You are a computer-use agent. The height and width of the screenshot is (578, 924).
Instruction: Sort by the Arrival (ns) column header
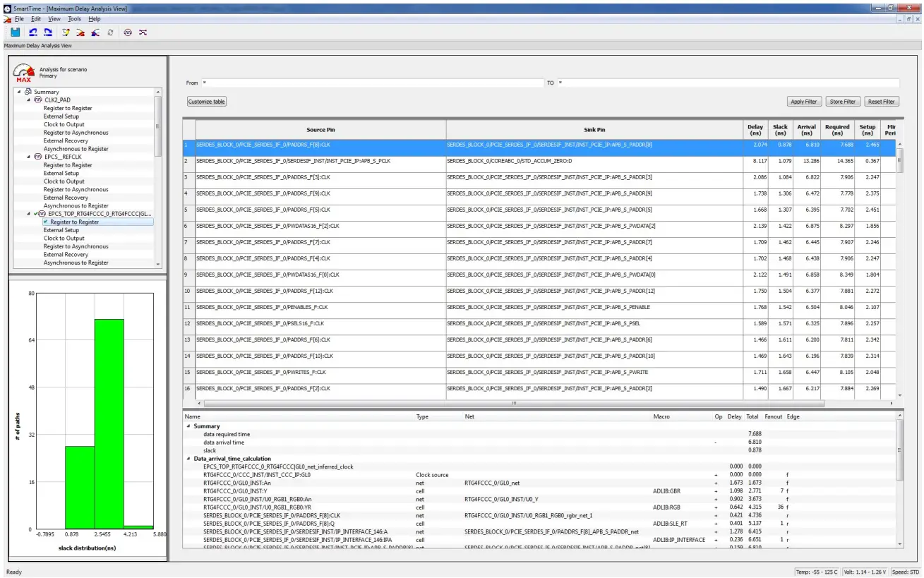[x=806, y=130]
